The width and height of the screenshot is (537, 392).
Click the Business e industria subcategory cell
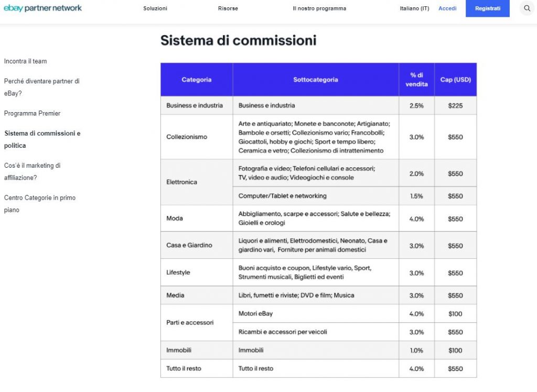pos(316,105)
